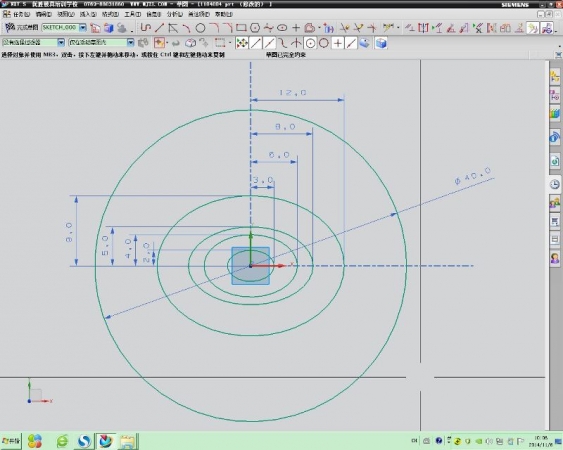Select the Rectangle sketch tool
This screenshot has height=450, width=563.
(x=241, y=28)
